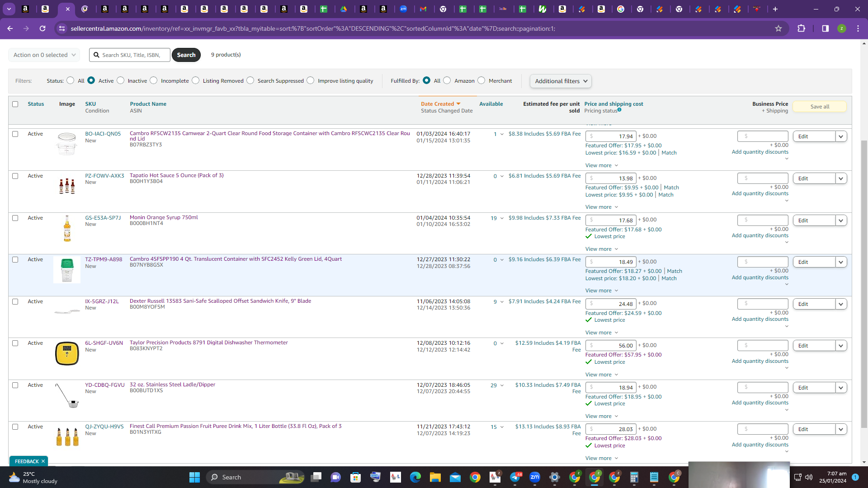Edit the 17.68 price field for Monin Syrup

[x=611, y=221]
